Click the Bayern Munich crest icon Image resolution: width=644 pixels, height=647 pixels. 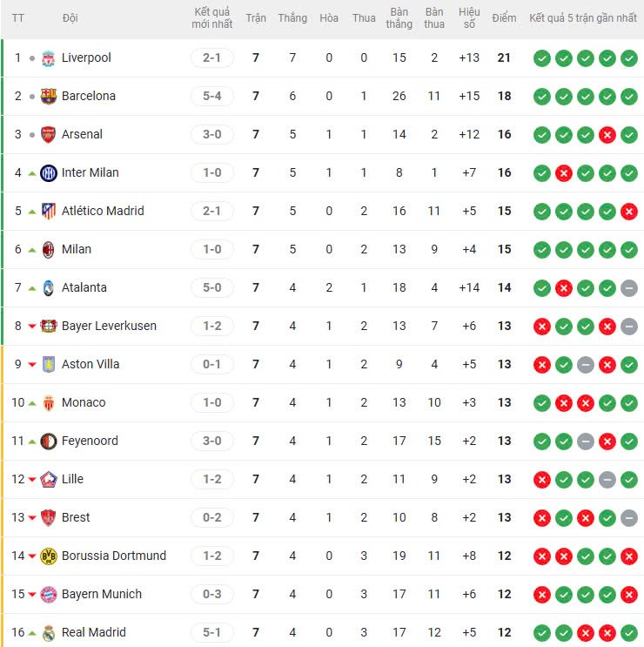tap(48, 595)
